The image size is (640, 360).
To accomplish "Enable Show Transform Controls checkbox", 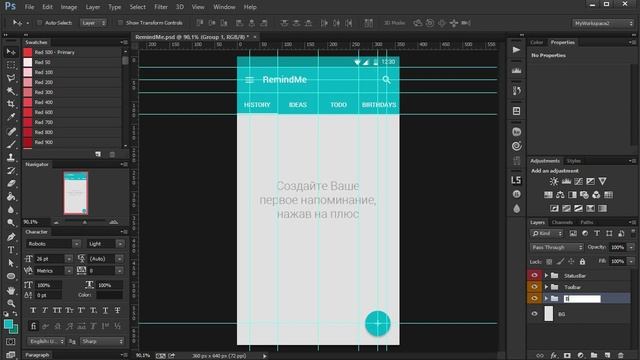I will (120, 23).
